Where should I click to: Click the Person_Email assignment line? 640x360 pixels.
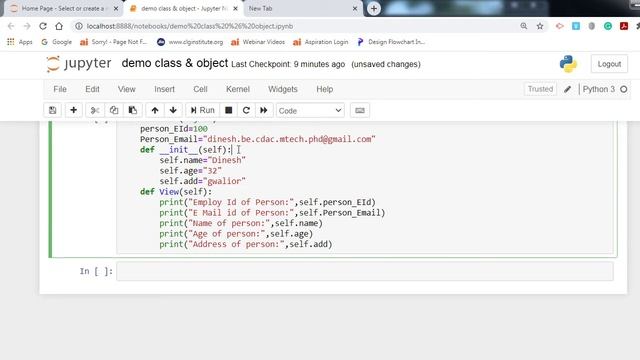258,139
